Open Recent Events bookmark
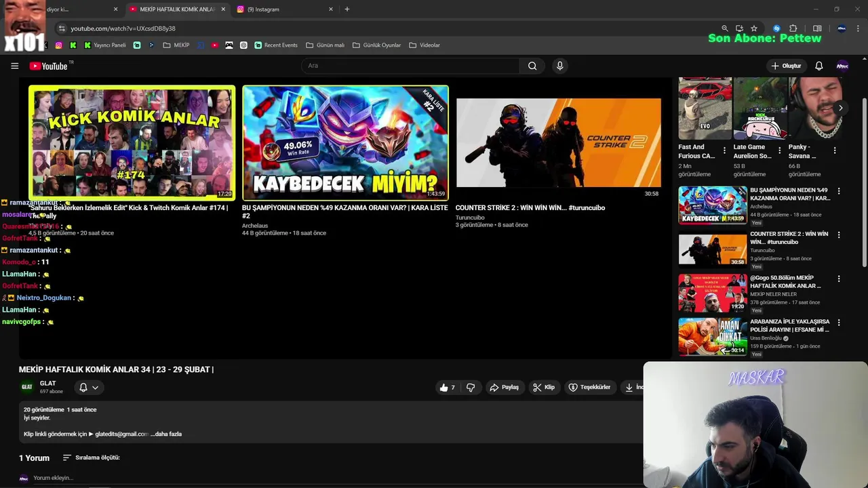 click(x=276, y=45)
